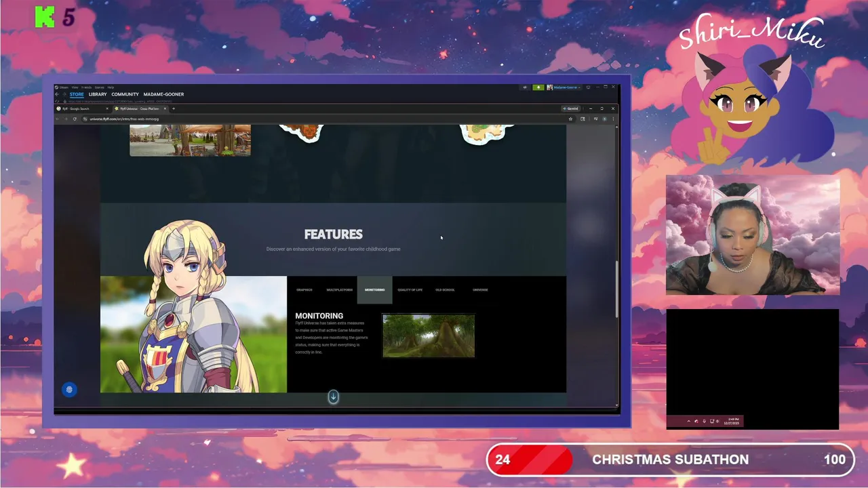Open the Steam LIBRARY tab
868x488 pixels.
click(x=98, y=94)
